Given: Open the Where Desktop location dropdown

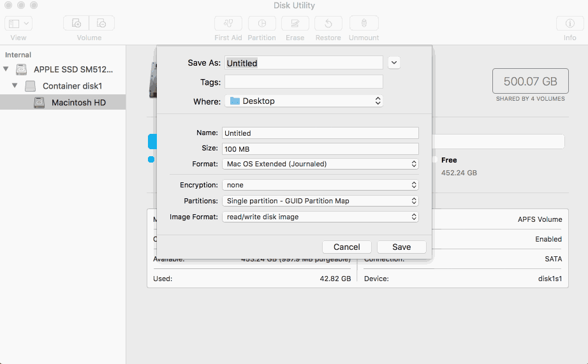Looking at the screenshot, I should pos(304,101).
